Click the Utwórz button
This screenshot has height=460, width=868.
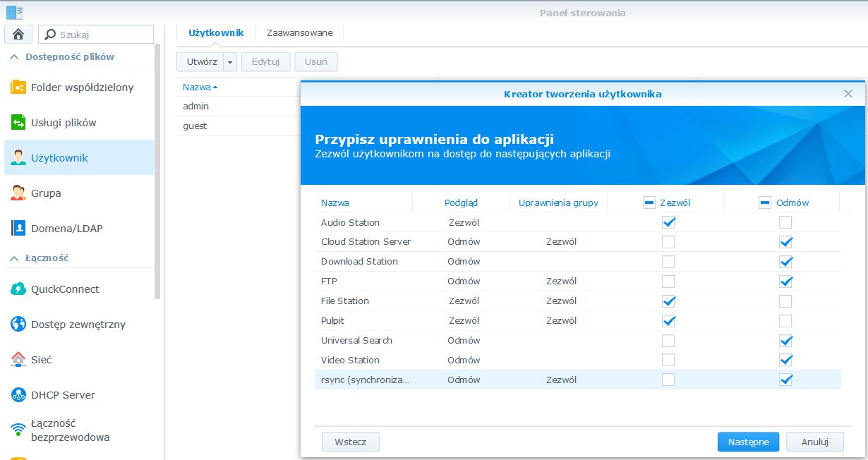(200, 62)
